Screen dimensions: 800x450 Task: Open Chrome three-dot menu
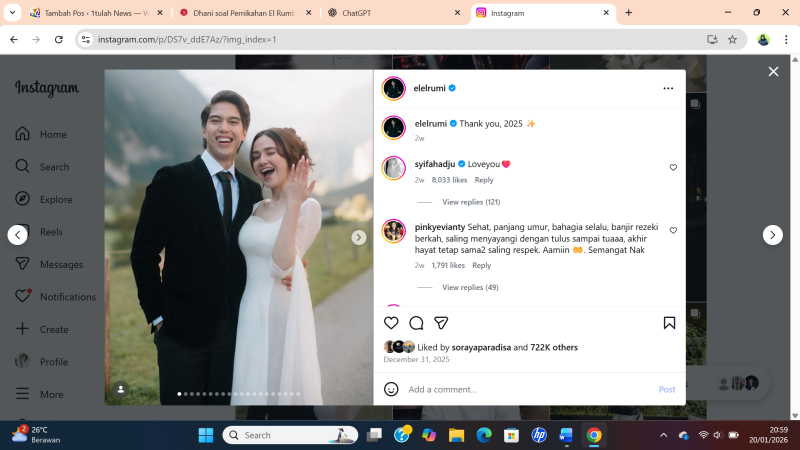click(786, 39)
